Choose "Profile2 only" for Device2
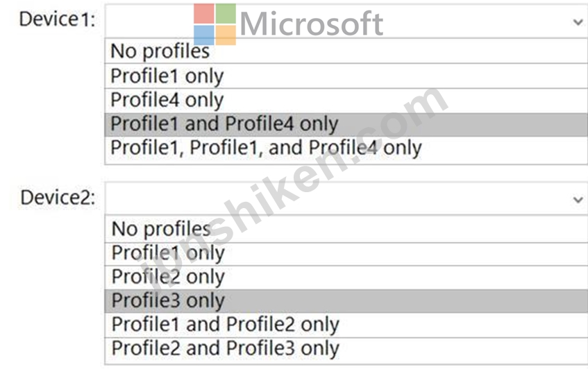This screenshot has width=588, height=369. point(346,277)
